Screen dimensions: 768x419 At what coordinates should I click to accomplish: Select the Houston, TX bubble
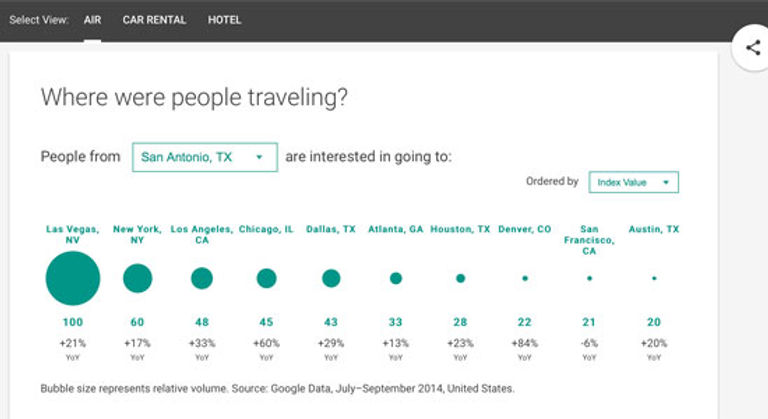pos(460,278)
